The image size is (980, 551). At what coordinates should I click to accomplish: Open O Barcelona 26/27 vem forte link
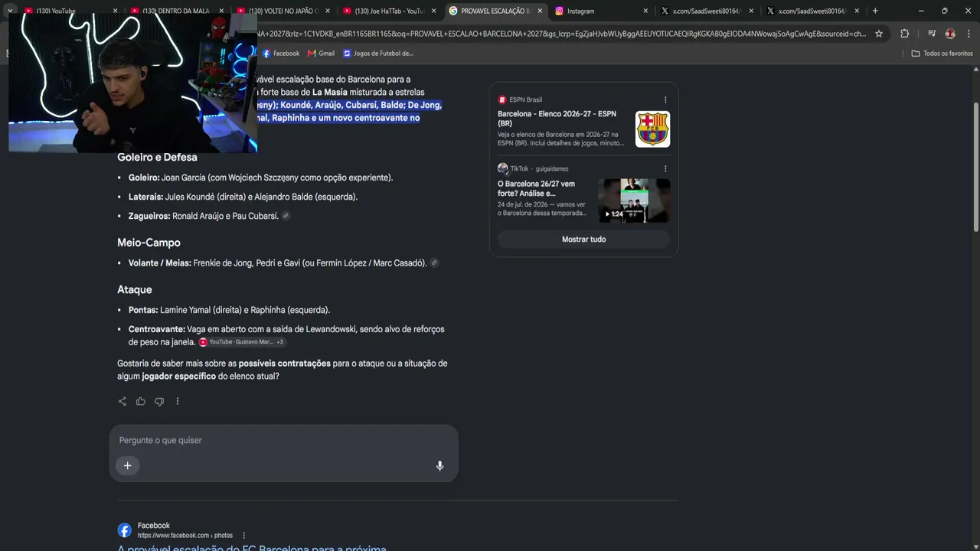pos(536,188)
